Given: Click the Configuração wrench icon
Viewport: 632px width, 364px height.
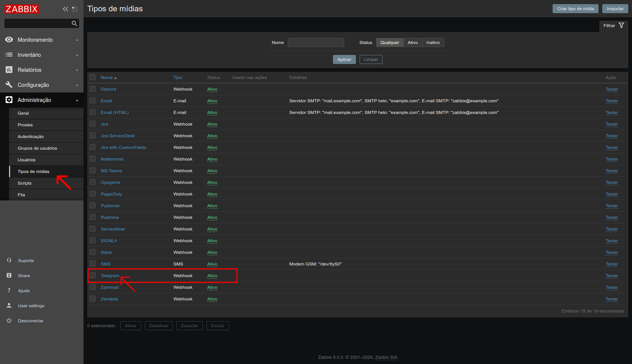Looking at the screenshot, I should point(9,85).
